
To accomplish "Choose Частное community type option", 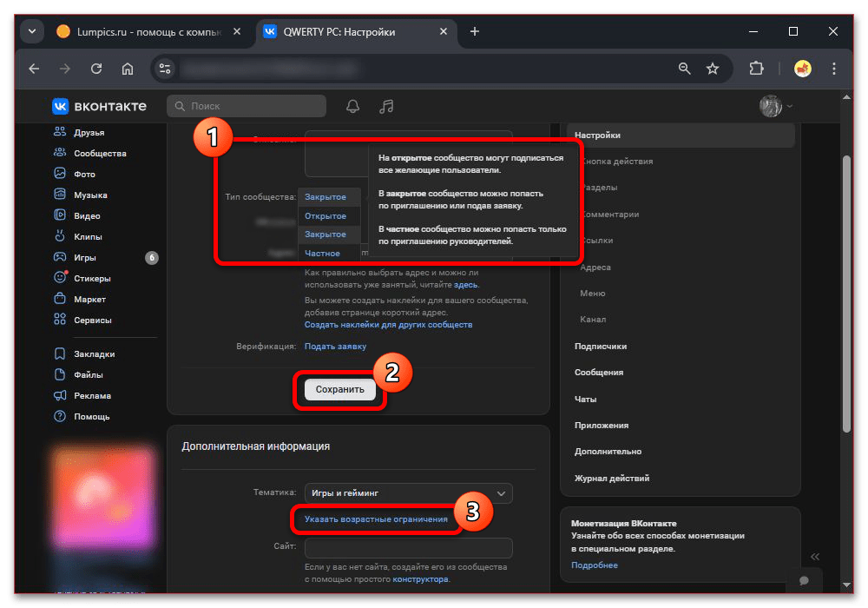I will coord(323,254).
